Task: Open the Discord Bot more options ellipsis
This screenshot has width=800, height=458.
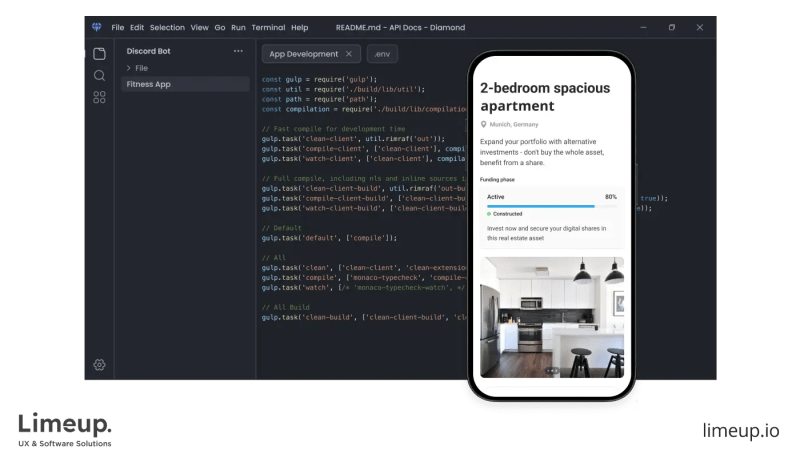Action: (x=238, y=51)
